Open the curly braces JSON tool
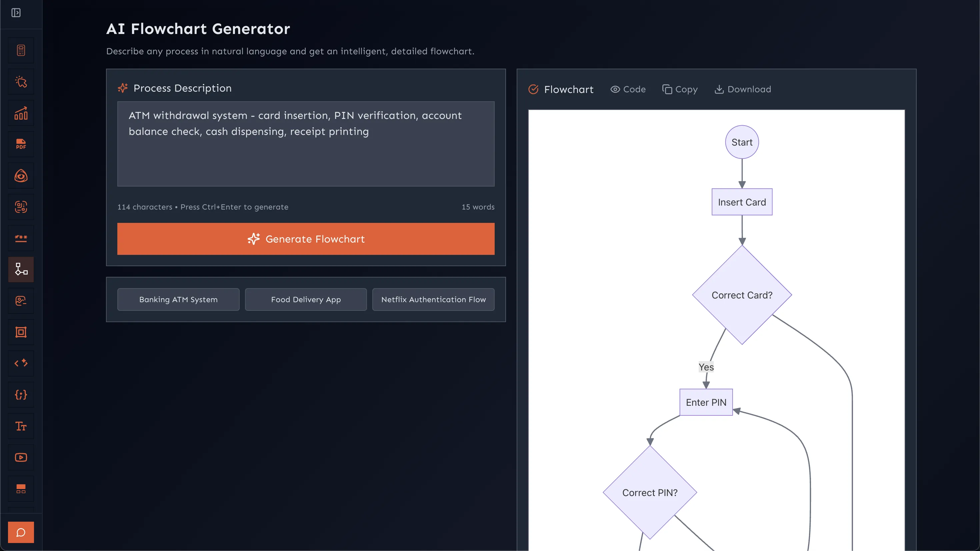 pos(21,395)
